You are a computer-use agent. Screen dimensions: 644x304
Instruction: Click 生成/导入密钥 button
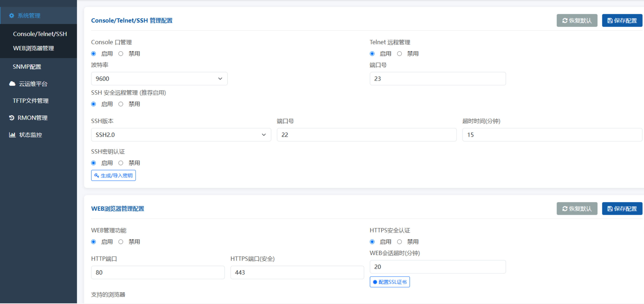(113, 175)
